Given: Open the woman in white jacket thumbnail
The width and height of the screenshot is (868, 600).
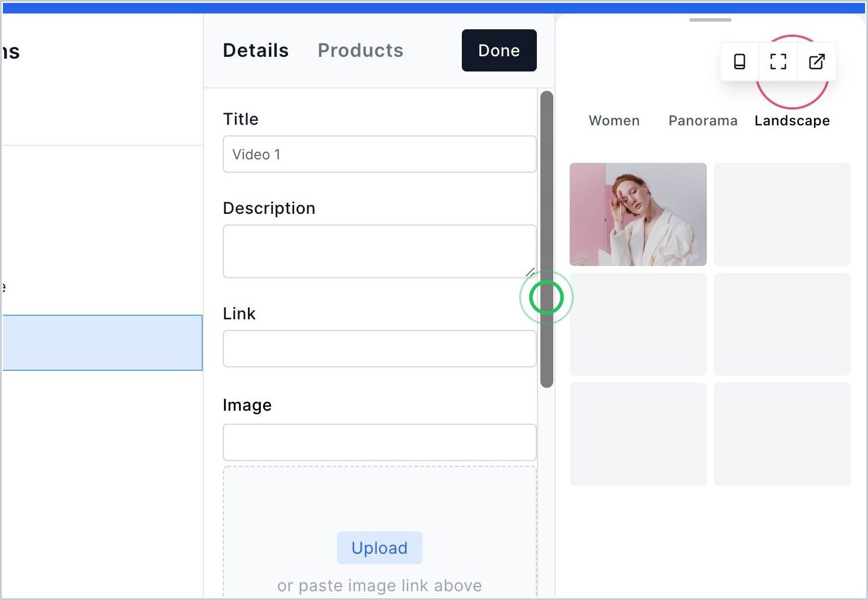Looking at the screenshot, I should [x=638, y=214].
